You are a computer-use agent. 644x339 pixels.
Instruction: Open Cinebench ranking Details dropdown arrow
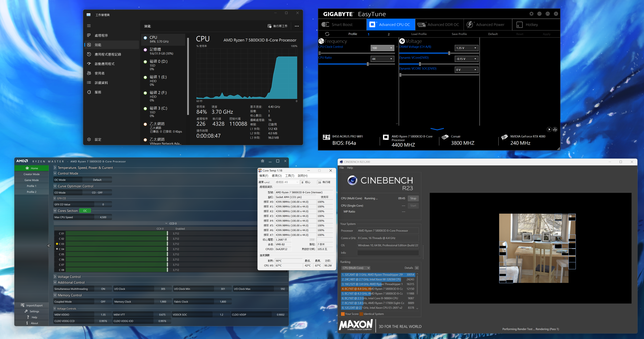(x=417, y=268)
